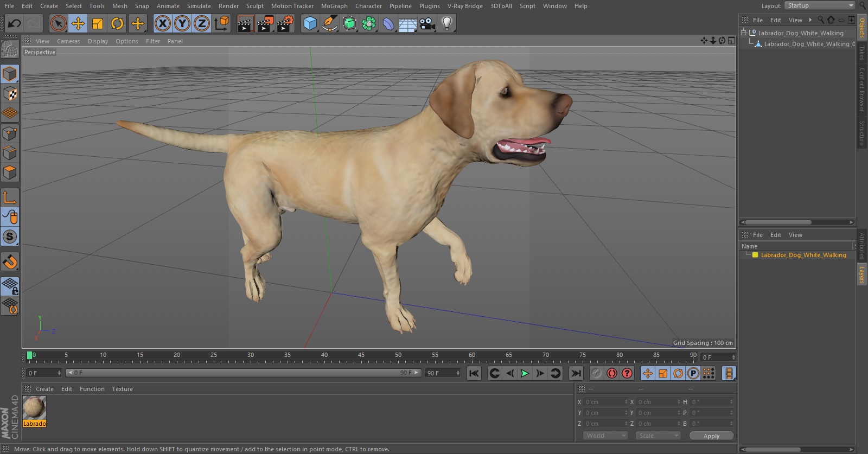Screen dimensions: 868x454
Task: Open the V-Ray Bridge menu
Action: pyautogui.click(x=465, y=6)
